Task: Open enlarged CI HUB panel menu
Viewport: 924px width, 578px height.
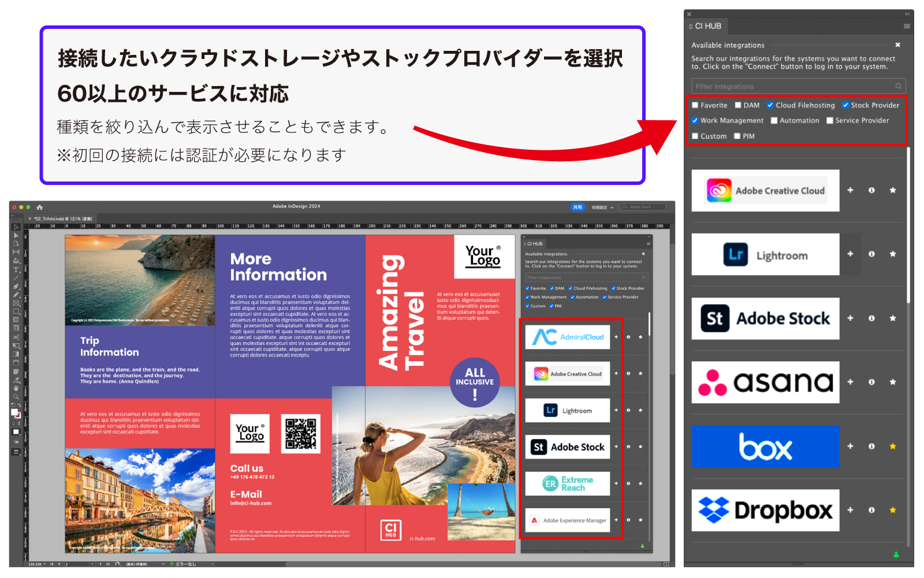Action: (907, 26)
